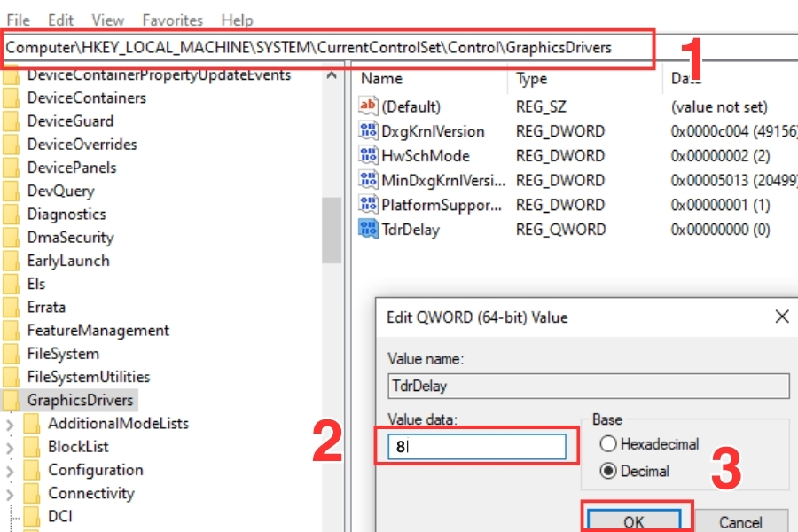Select the Hexadecimal base radio button
Screen dimensions: 798x532
pyautogui.click(x=608, y=444)
